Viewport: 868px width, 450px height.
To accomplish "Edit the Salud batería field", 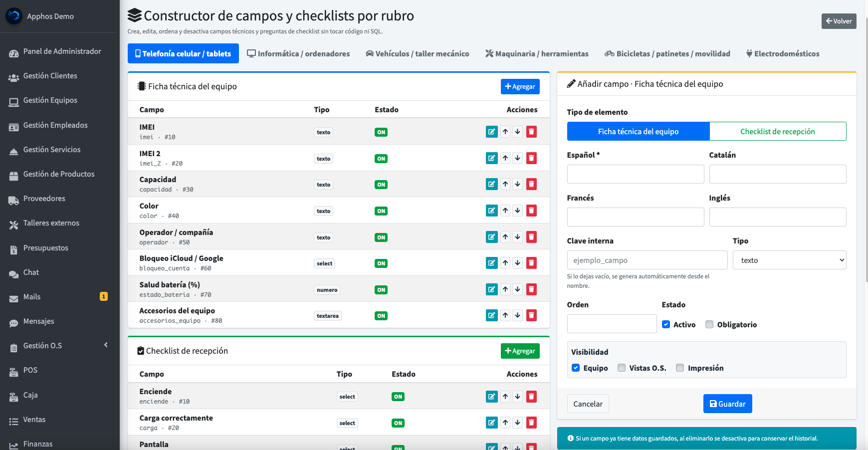I will (491, 289).
